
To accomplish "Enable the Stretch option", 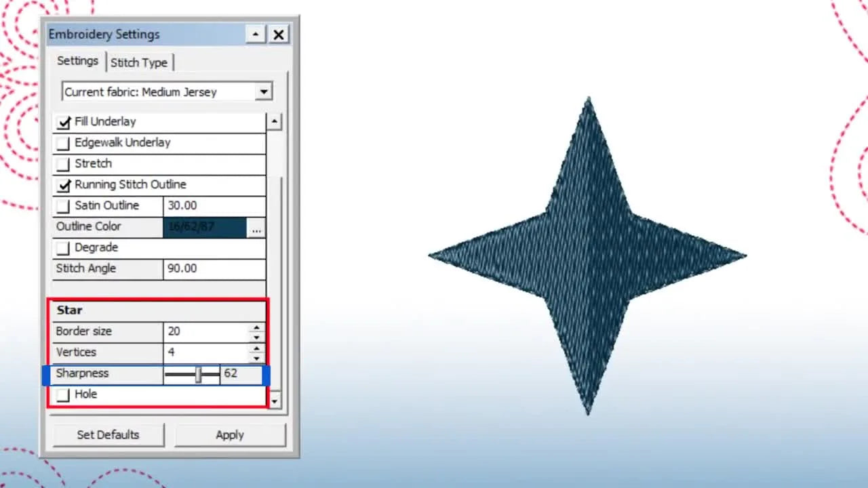I will click(x=62, y=163).
